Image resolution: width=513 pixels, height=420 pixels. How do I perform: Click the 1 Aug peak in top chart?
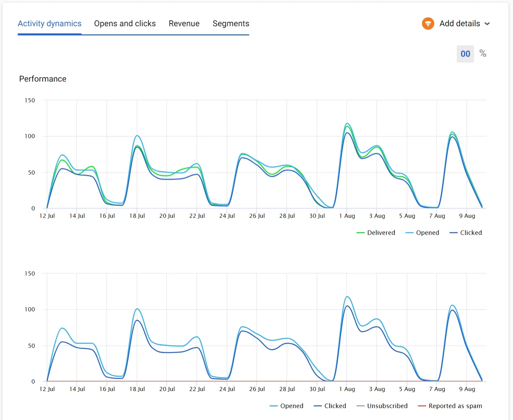point(347,124)
